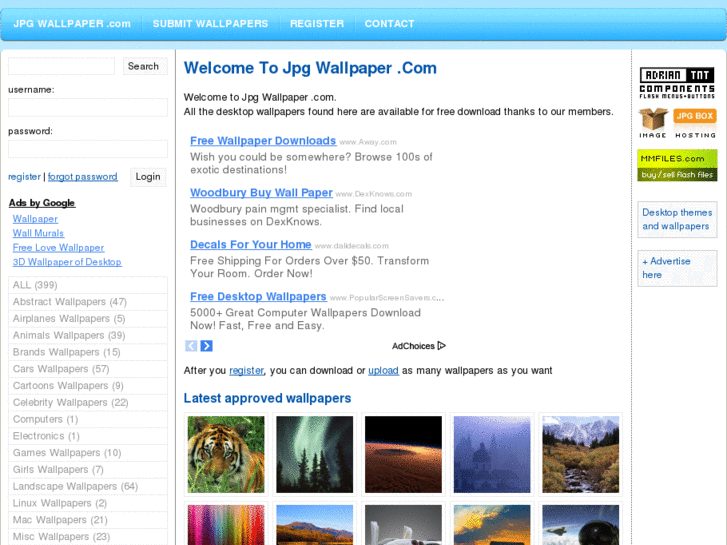Open the JPG Box image hosting banner
Viewport: 727px width, 545px height.
[x=677, y=123]
